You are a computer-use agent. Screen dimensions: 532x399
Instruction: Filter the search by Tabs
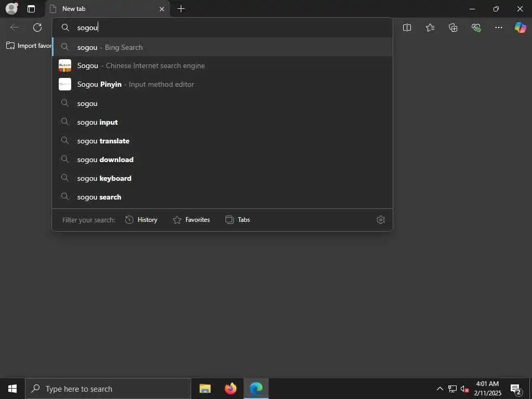(x=238, y=220)
